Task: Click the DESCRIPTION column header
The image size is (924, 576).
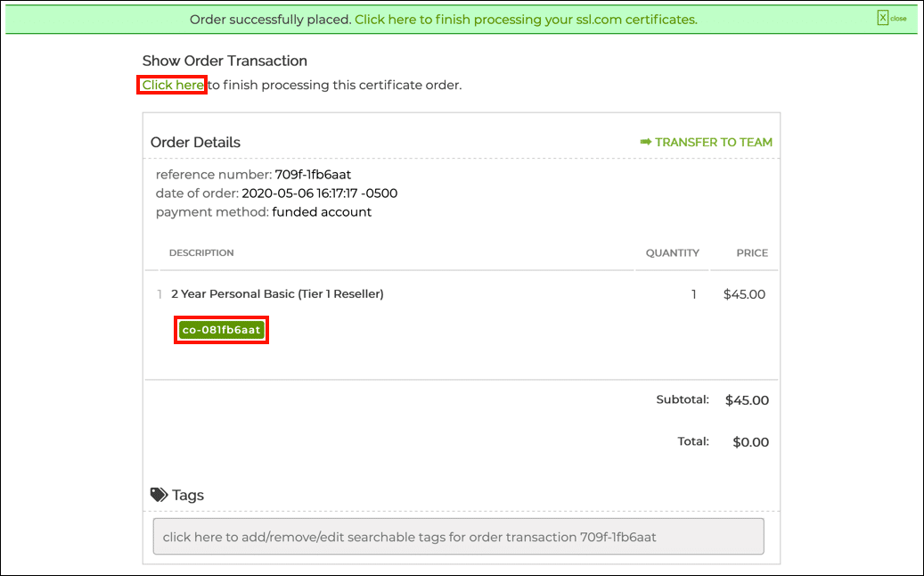Action: [x=201, y=253]
